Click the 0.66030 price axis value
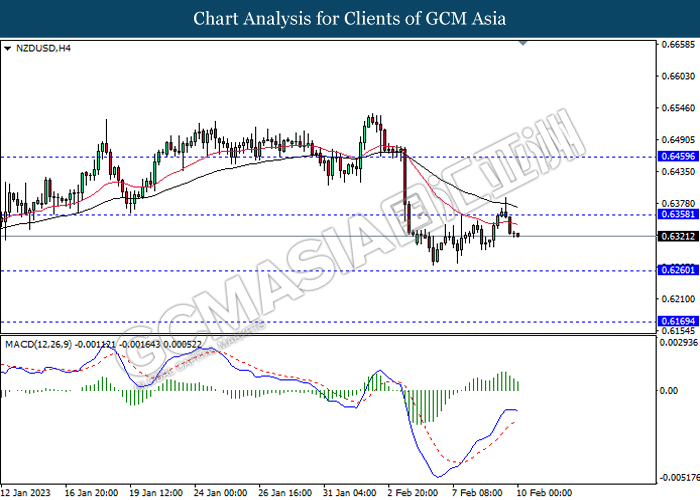 678,76
